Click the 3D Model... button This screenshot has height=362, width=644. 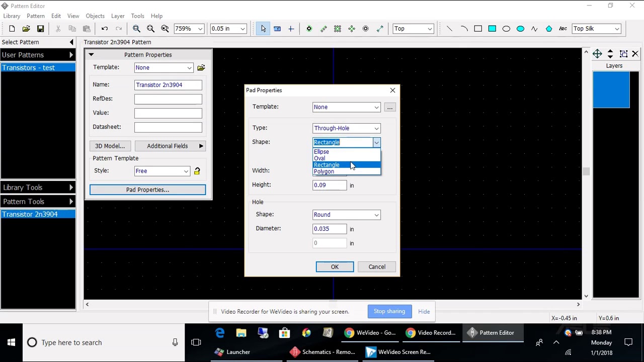[110, 146]
